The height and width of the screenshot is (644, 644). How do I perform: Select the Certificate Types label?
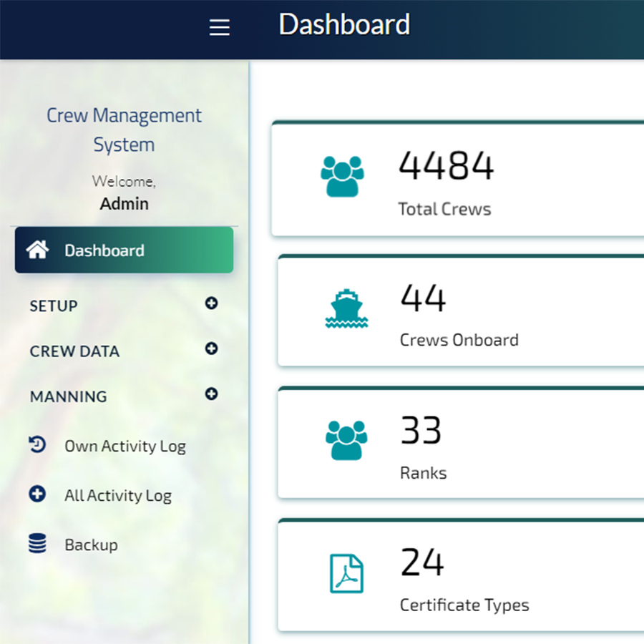pyautogui.click(x=464, y=605)
